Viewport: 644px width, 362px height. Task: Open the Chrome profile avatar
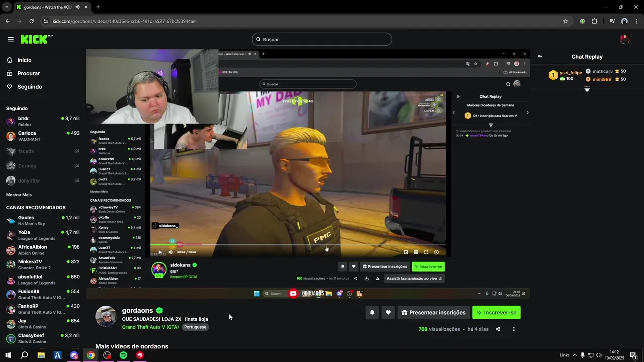pyautogui.click(x=624, y=21)
